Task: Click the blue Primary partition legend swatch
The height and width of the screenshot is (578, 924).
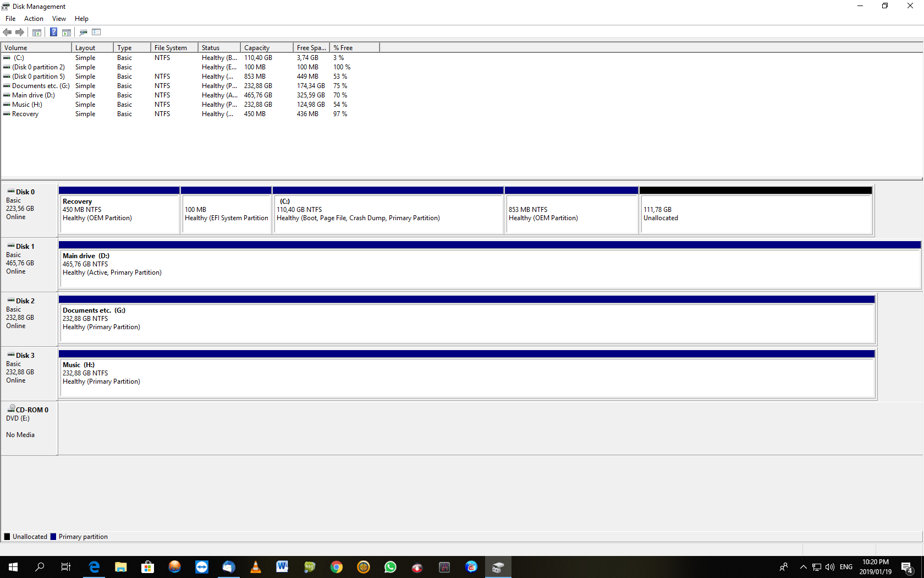Action: (x=53, y=537)
